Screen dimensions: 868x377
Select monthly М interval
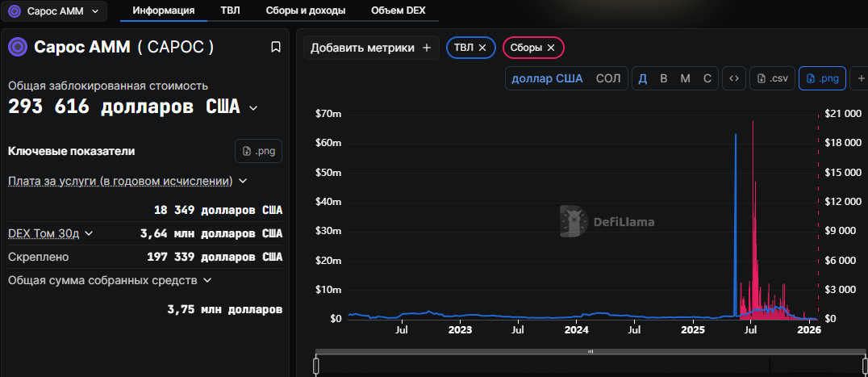point(686,78)
